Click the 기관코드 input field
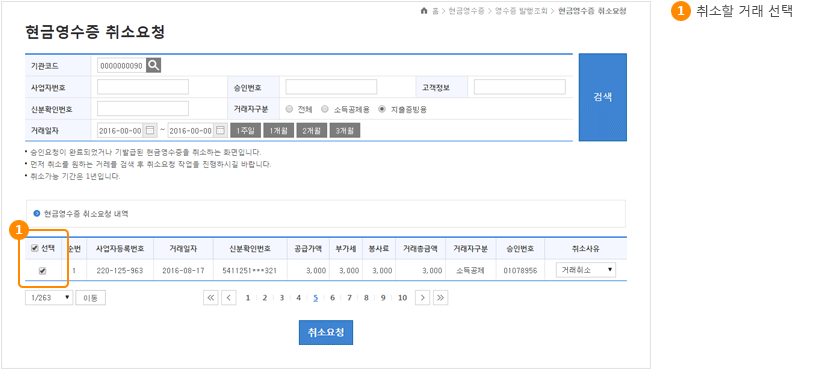This screenshot has width=822, height=369. click(x=122, y=66)
